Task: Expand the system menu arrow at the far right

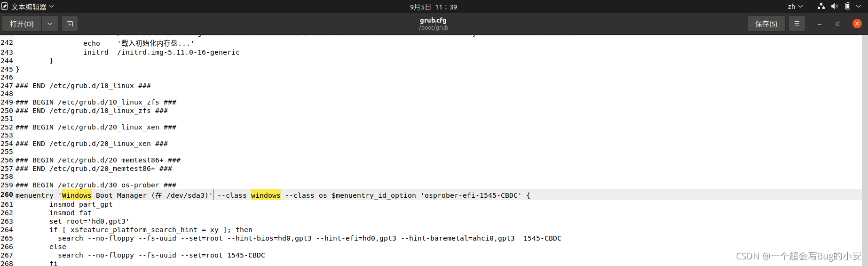Action: pyautogui.click(x=859, y=7)
